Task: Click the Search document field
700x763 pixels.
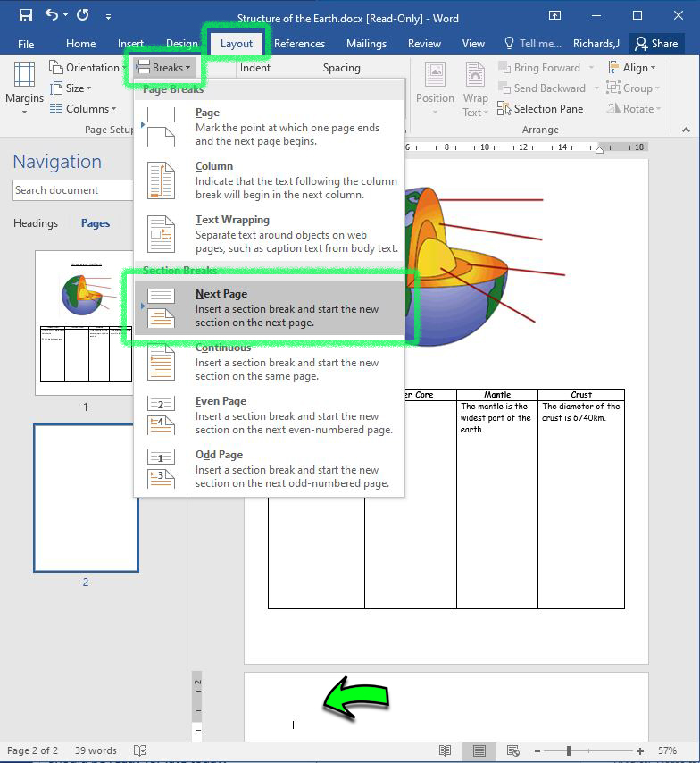Action: coord(71,190)
